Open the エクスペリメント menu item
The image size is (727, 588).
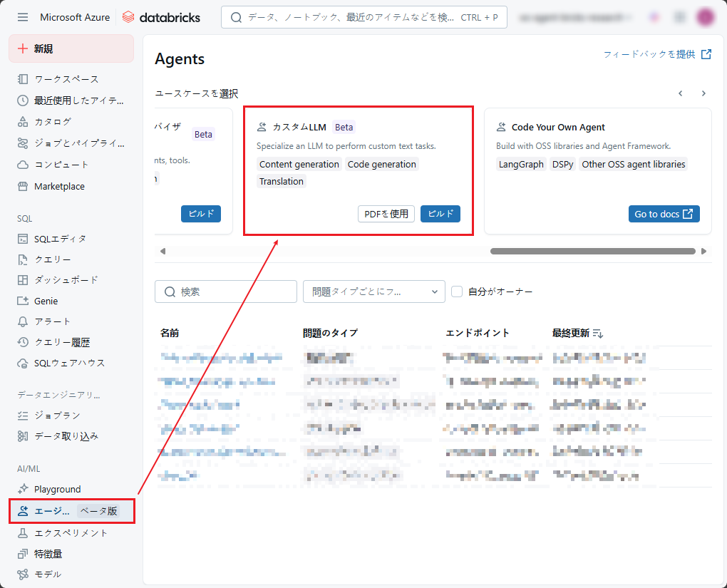(x=71, y=533)
